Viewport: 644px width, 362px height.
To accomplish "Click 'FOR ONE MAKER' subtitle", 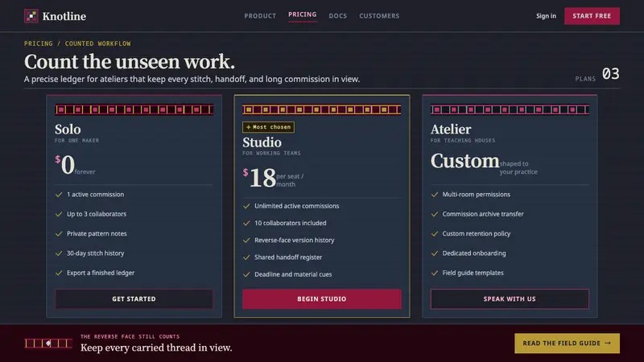I will pos(76,140).
